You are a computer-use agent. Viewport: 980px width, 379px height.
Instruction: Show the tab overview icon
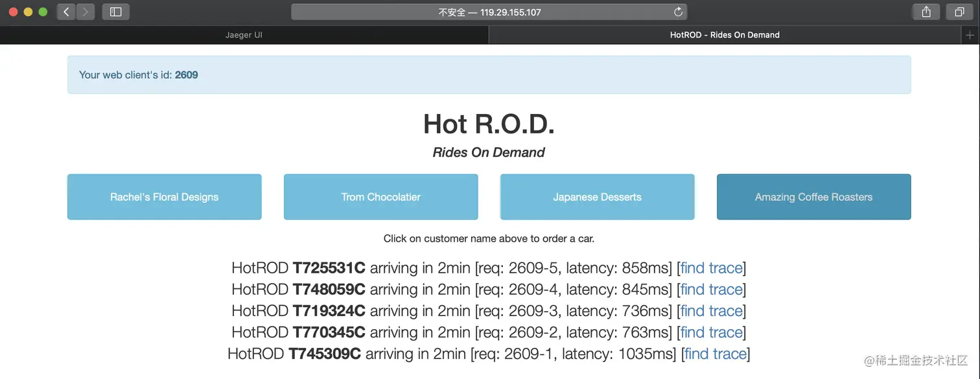point(959,12)
